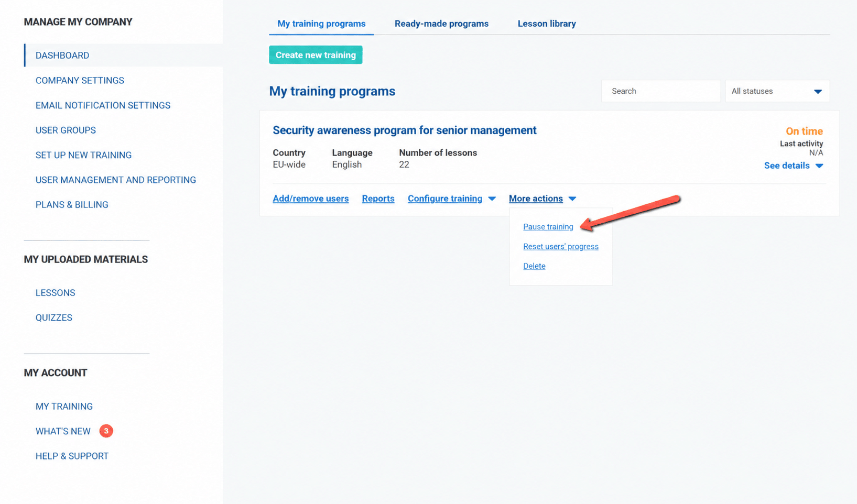Switch to My training programs tab
The image size is (857, 504).
pos(321,24)
